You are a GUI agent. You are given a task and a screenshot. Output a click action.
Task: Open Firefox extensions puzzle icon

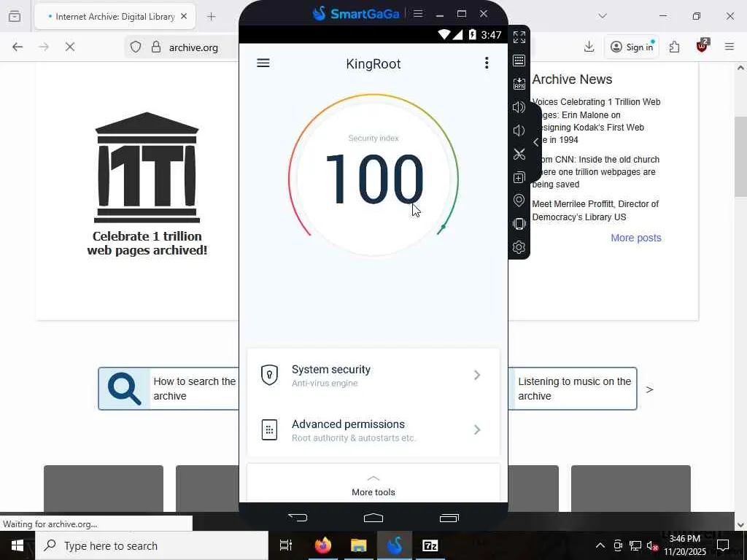click(674, 47)
